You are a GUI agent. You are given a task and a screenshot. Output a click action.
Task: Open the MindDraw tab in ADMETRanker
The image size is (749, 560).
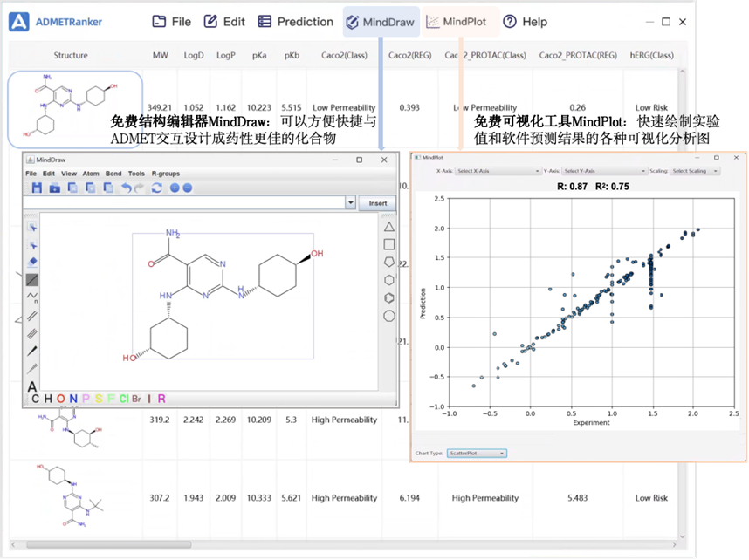381,22
